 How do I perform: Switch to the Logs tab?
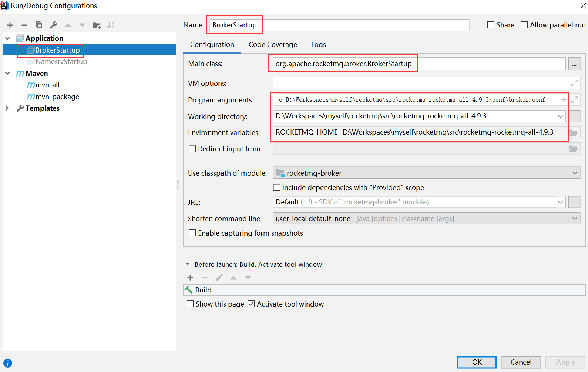(318, 45)
